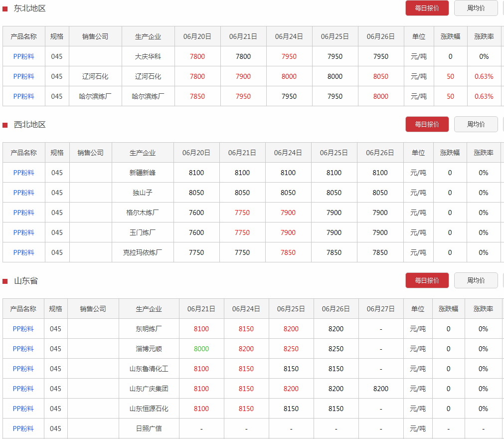
Task: Click the 山东省 section heading
Action: (x=26, y=281)
